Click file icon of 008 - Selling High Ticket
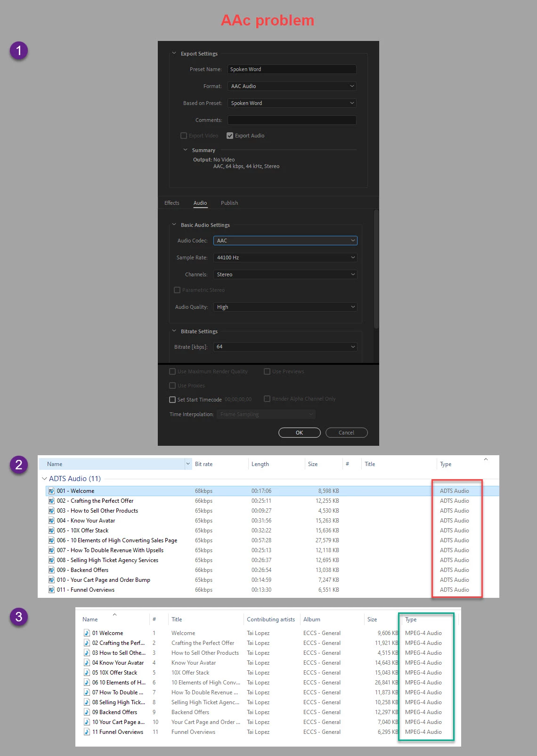This screenshot has height=756, width=537. pyautogui.click(x=51, y=560)
